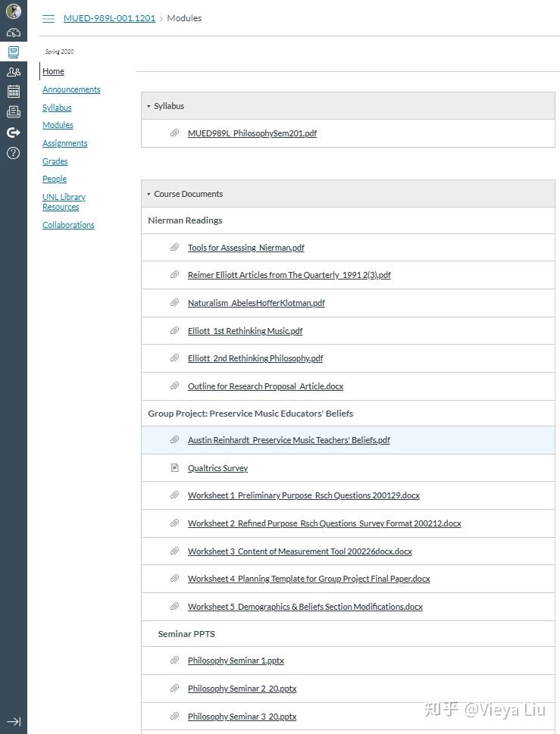Open Assignments in the course navigation
The width and height of the screenshot is (560, 734).
pos(64,143)
